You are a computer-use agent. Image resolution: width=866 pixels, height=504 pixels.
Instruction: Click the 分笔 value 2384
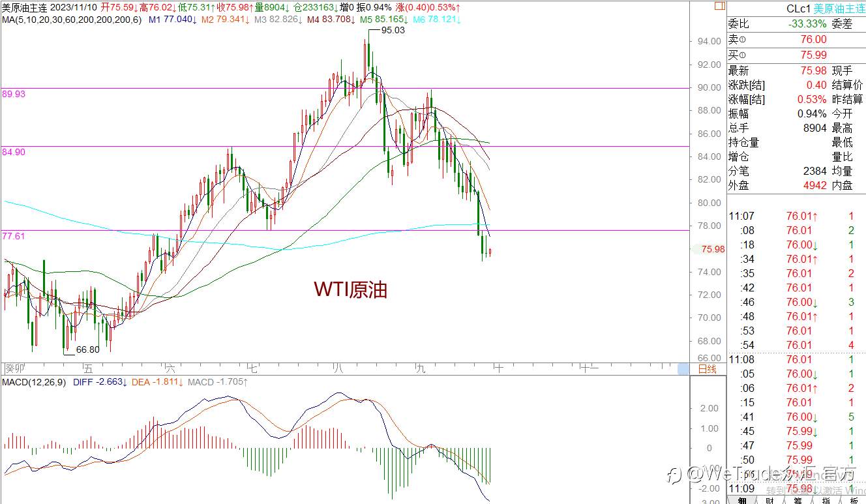click(x=815, y=171)
